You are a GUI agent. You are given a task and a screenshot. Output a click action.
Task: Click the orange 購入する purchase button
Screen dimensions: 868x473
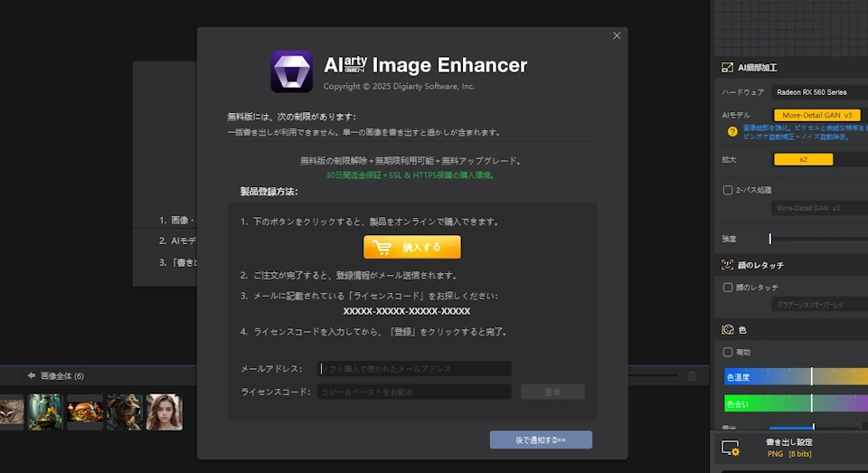[412, 247]
